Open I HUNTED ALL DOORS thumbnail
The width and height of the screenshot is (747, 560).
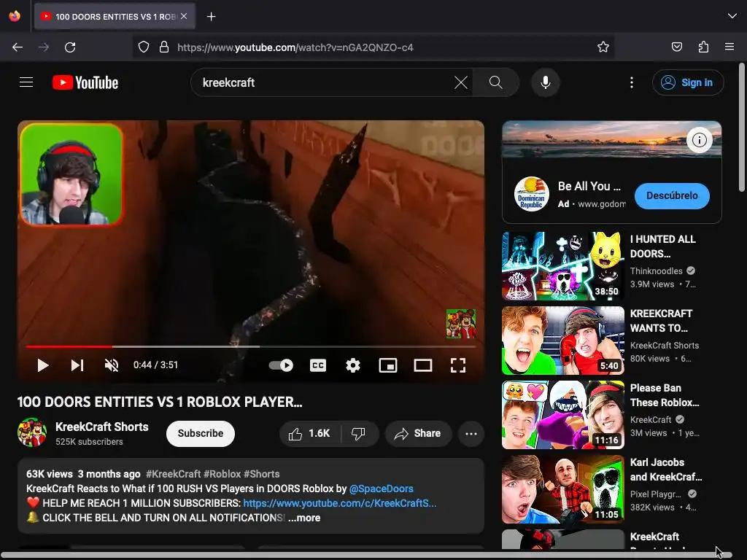pyautogui.click(x=562, y=265)
